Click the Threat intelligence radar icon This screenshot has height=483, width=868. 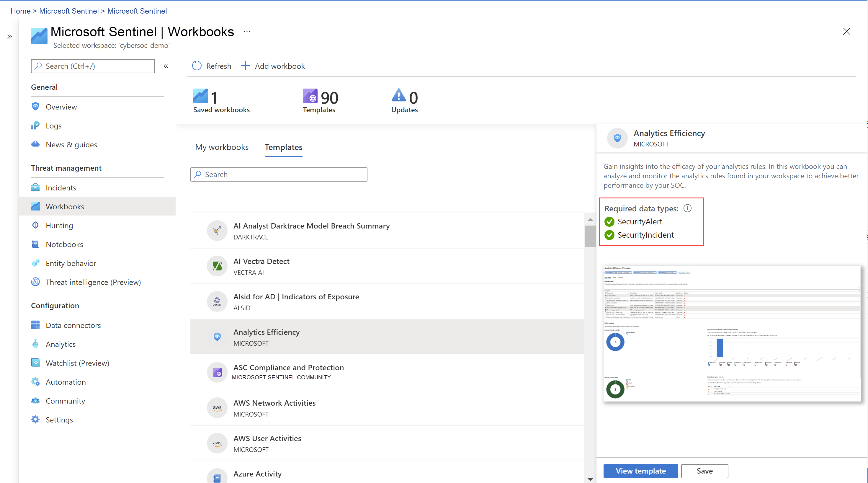pyautogui.click(x=35, y=282)
